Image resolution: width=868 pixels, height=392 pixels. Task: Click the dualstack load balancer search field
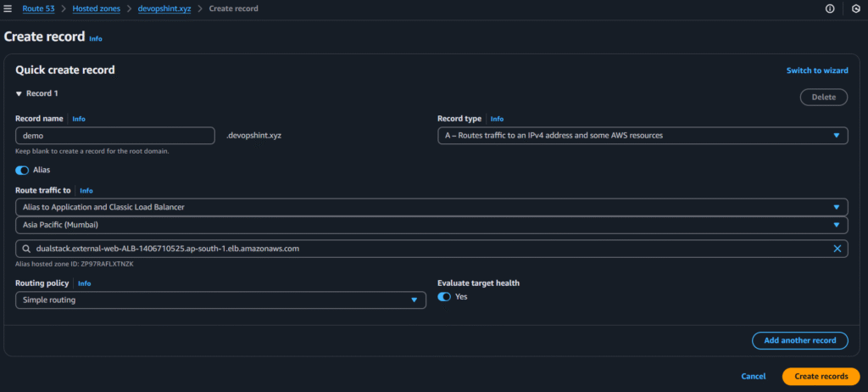coord(431,249)
